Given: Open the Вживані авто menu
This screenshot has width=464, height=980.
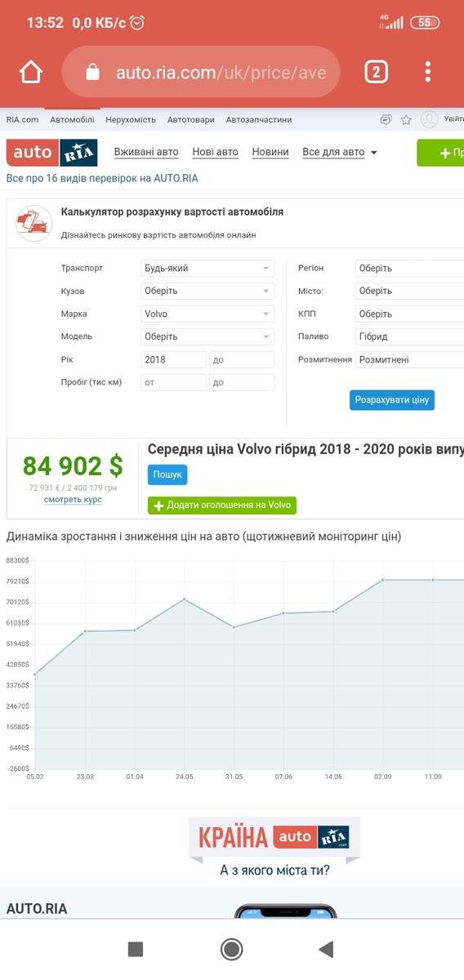Looking at the screenshot, I should (146, 152).
